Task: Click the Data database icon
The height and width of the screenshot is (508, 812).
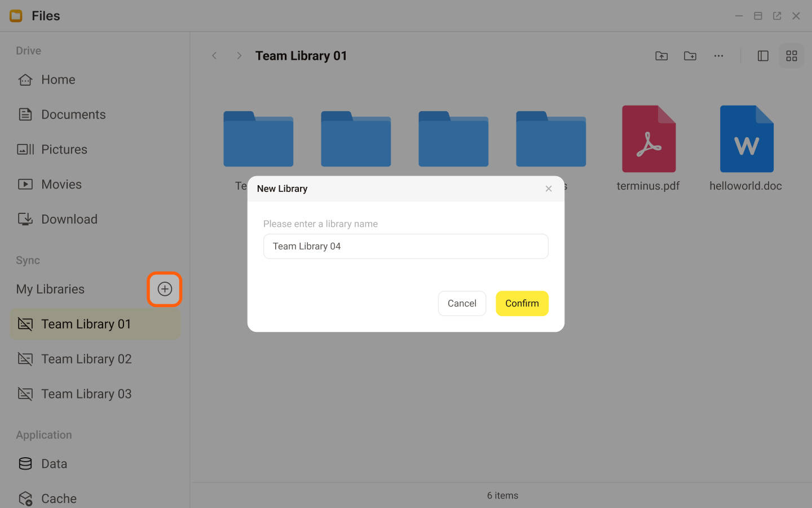Action: [x=25, y=464]
